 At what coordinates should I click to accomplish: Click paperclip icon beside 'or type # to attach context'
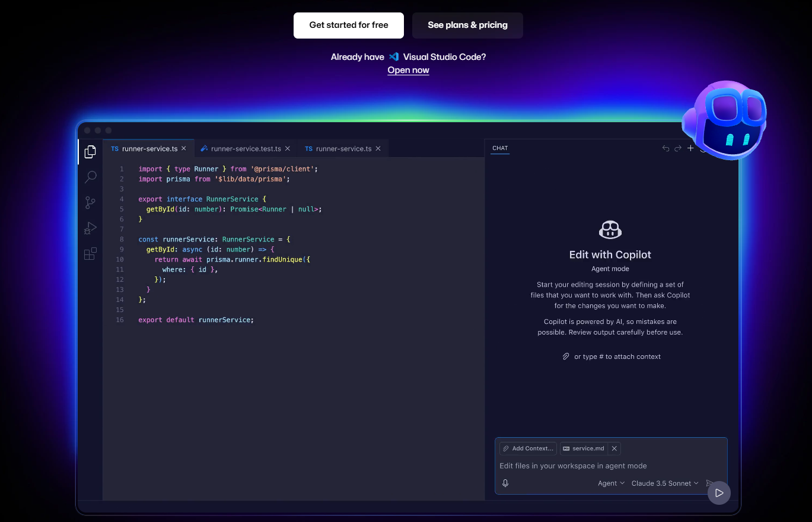[x=566, y=357]
